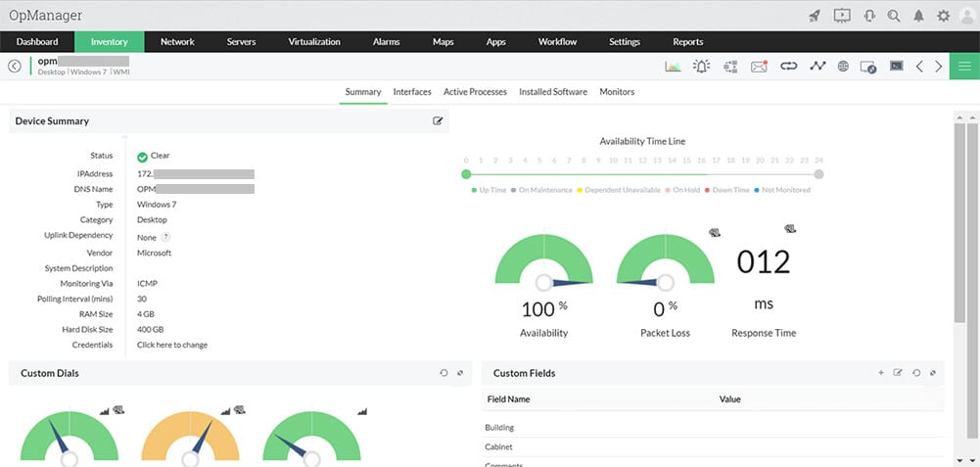
Task: Click the rocket quick-start icon
Action: [x=815, y=16]
